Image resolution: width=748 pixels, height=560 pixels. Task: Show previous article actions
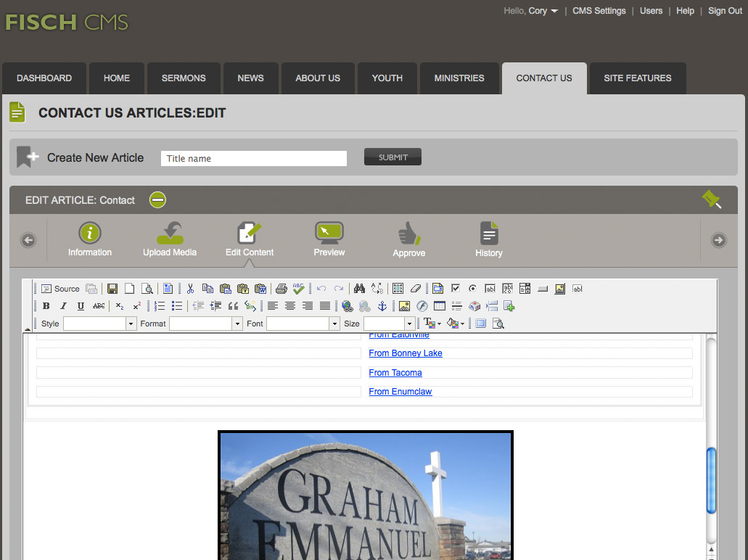click(x=28, y=240)
